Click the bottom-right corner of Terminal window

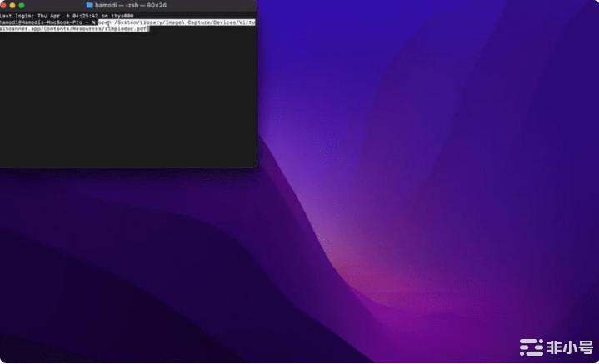tap(256, 166)
